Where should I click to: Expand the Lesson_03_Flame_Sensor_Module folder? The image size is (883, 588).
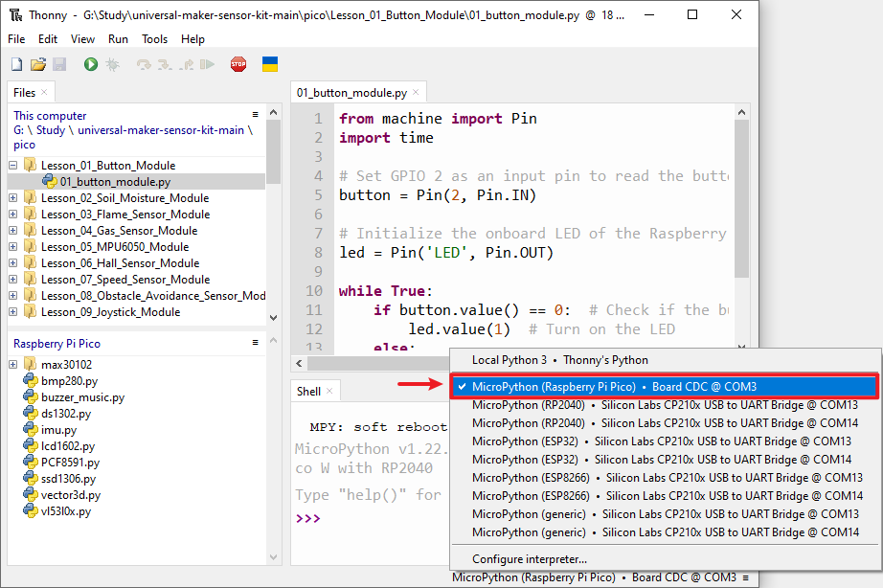(13, 215)
